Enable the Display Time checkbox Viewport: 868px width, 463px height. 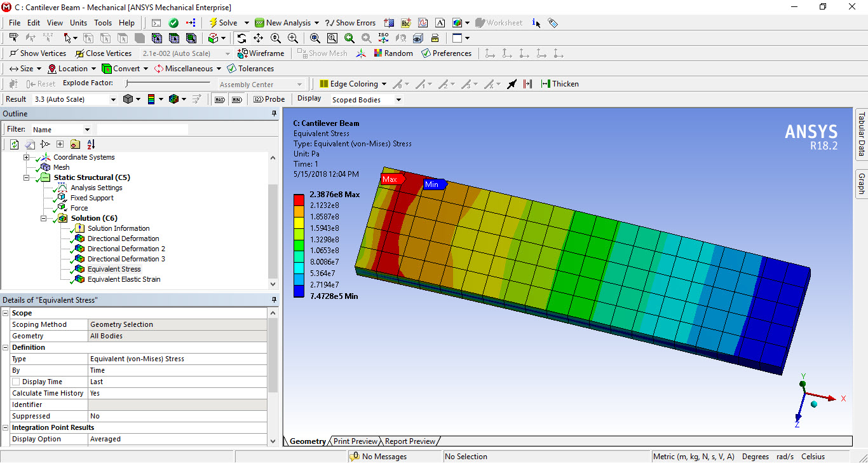[x=16, y=382]
